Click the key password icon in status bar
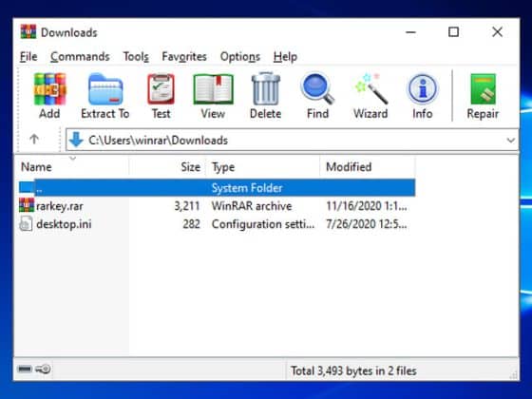Viewport: 532px width, 399px height. pyautogui.click(x=43, y=369)
